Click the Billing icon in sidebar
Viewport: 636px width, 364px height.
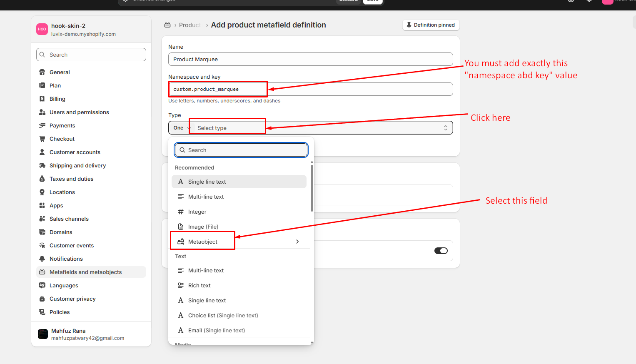[x=42, y=99]
